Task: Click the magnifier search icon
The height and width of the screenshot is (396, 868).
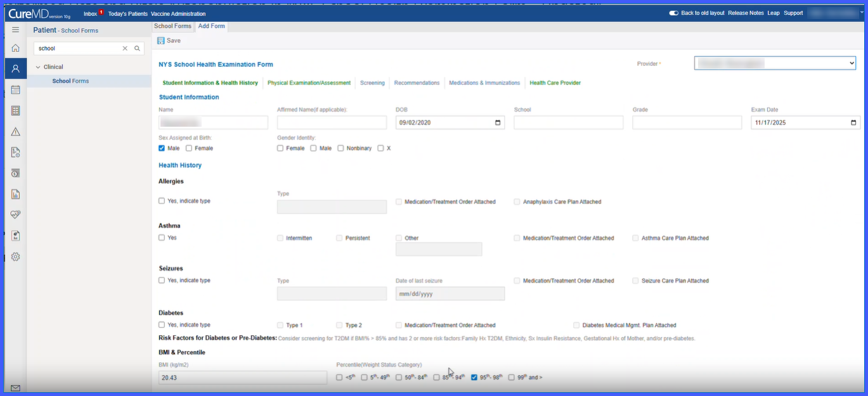Action: [x=137, y=48]
